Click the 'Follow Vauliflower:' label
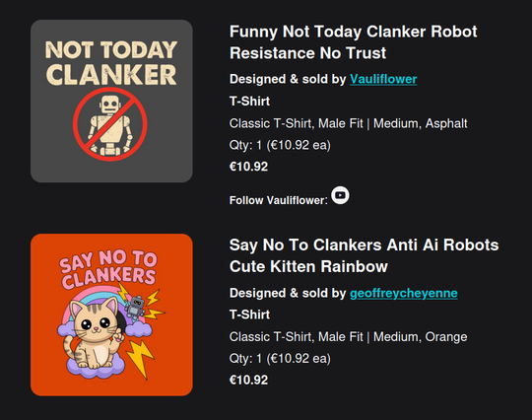Screen dimensions: 532x420 (x=279, y=200)
